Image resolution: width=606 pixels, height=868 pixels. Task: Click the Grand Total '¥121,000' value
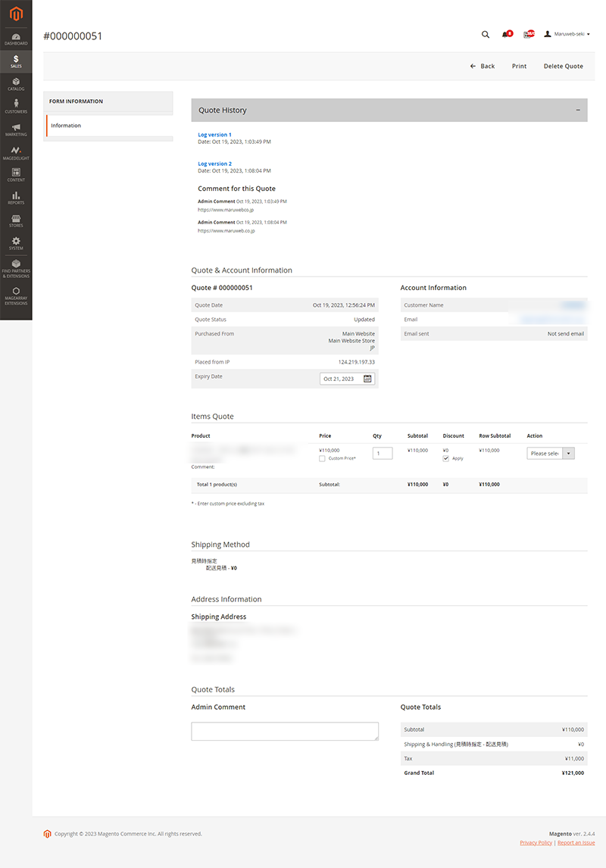pos(573,773)
